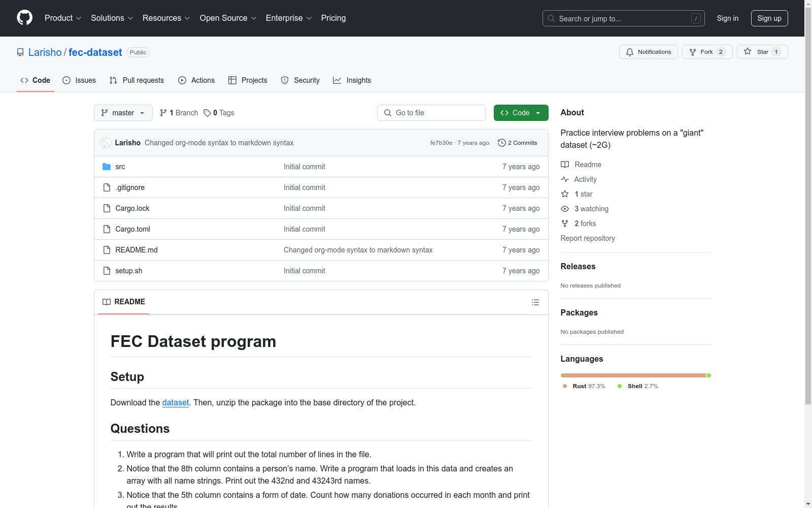Click the eye icon beside 3 watching
Viewport: 812px width, 508px height.
(565, 209)
